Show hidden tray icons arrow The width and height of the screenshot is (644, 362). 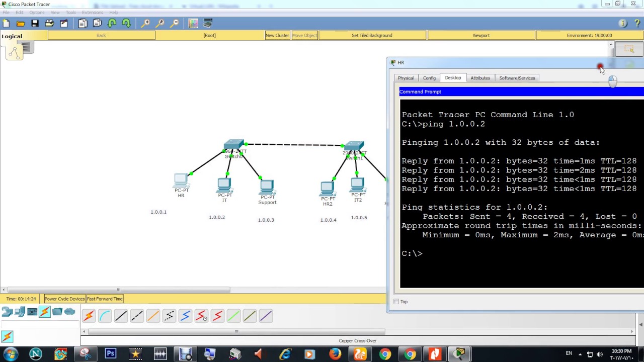click(x=580, y=354)
